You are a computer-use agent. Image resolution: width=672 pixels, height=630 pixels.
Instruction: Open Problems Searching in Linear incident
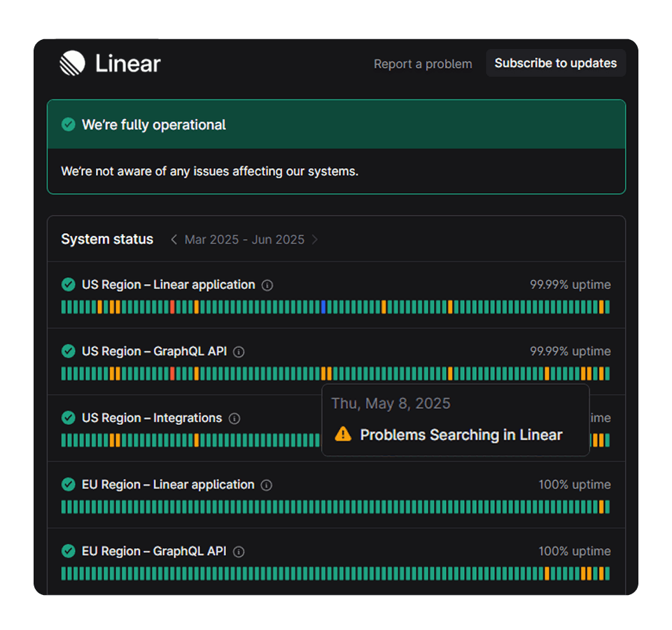(461, 435)
